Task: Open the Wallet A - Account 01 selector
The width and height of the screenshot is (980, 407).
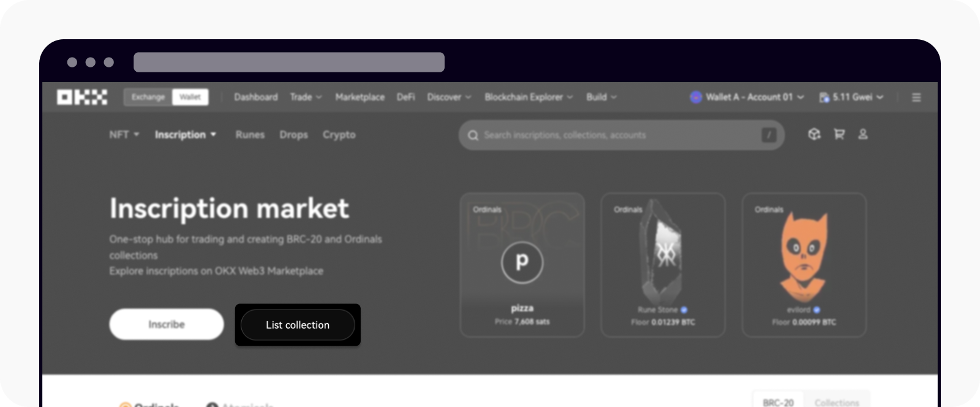Action: 747,97
